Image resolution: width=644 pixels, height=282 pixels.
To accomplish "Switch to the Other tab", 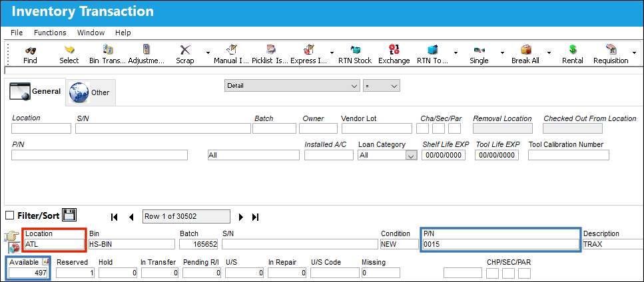I will click(x=91, y=92).
